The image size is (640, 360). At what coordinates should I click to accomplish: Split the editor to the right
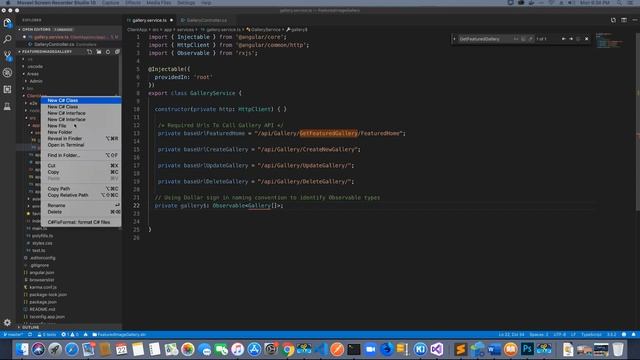[x=624, y=20]
